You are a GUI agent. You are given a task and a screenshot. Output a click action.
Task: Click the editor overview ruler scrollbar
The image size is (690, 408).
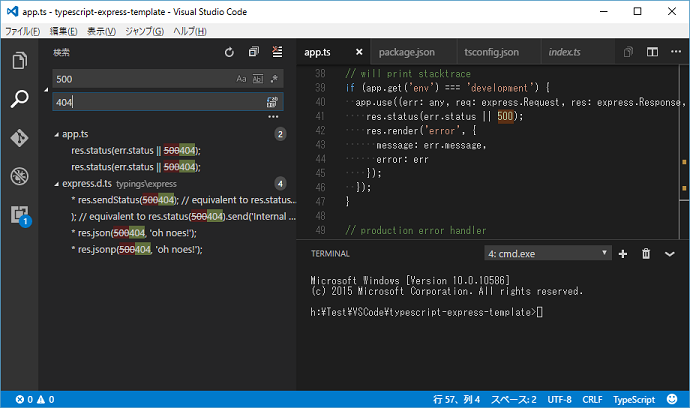click(684, 152)
